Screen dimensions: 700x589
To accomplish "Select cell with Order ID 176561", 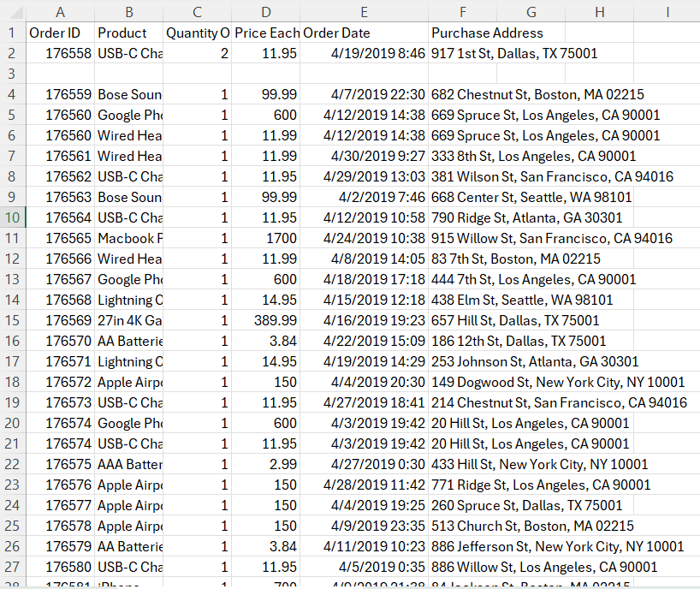I will coord(60,156).
